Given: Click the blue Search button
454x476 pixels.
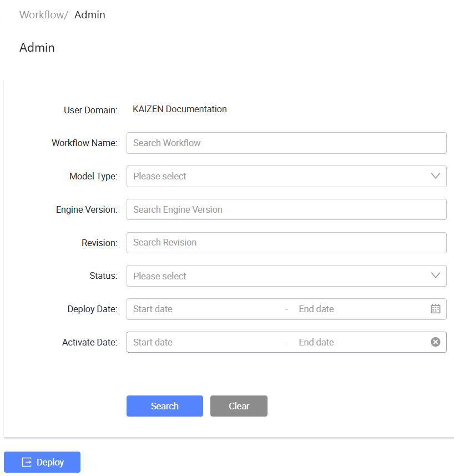Looking at the screenshot, I should pyautogui.click(x=165, y=406).
